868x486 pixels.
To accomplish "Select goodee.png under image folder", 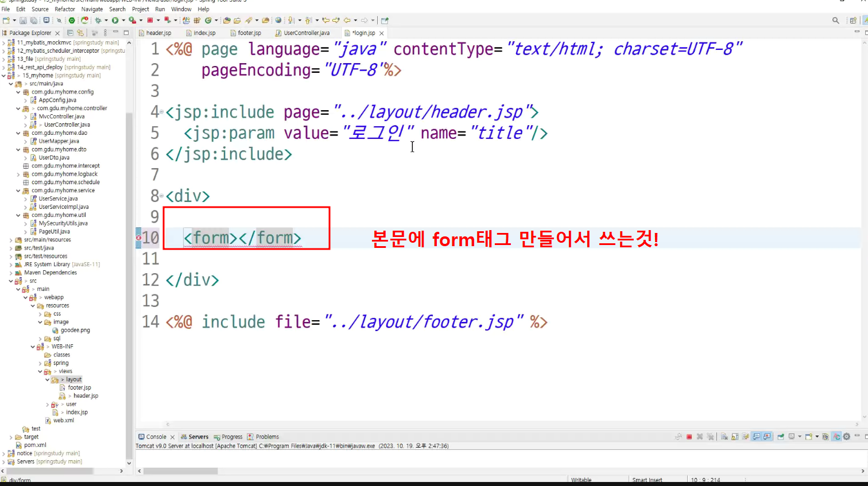I will click(75, 331).
